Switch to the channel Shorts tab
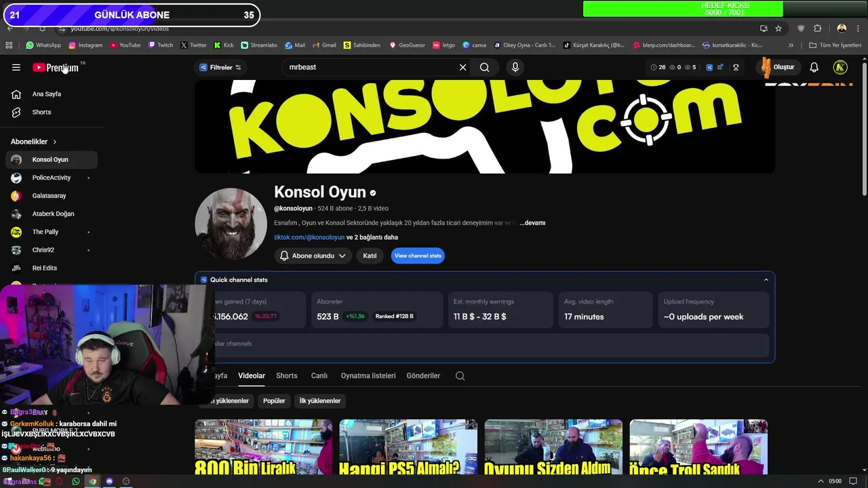 click(x=287, y=375)
